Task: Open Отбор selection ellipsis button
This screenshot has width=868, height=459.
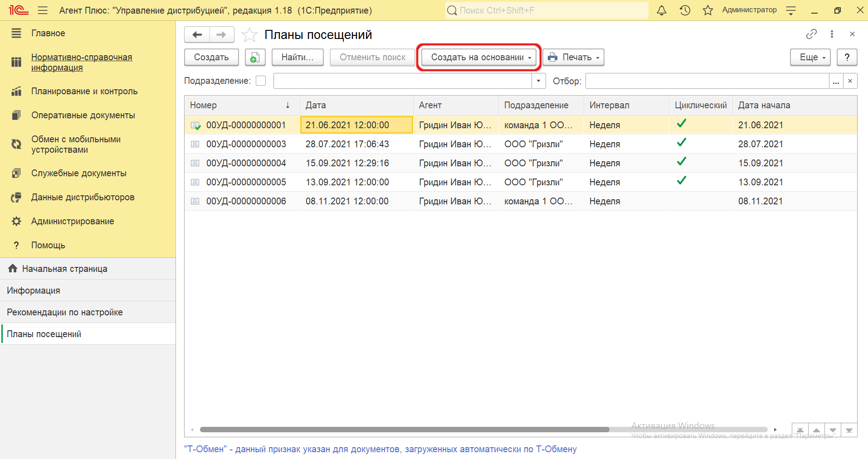Action: coord(836,81)
